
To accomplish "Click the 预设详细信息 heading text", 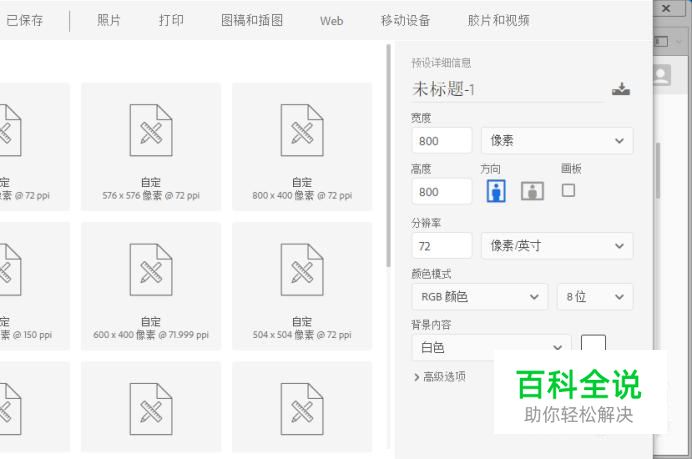I will pos(441,63).
